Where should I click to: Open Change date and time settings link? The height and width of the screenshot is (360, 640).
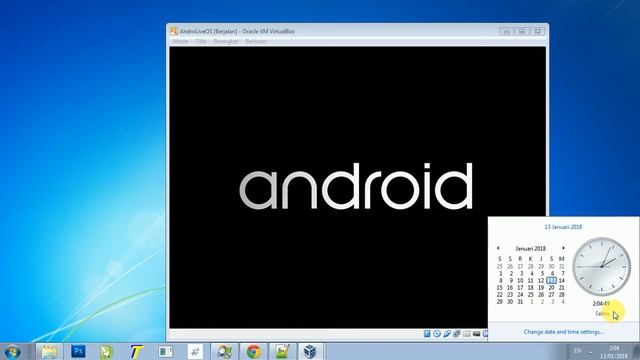(563, 332)
